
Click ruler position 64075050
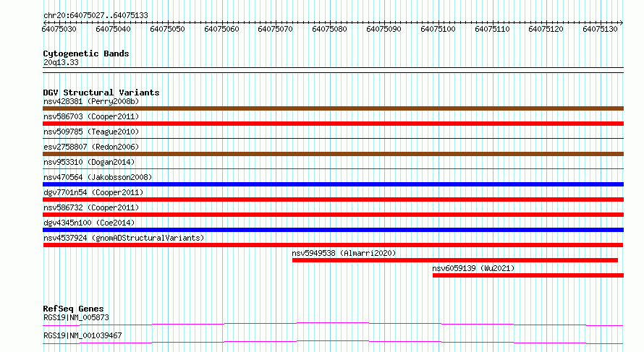167,29
